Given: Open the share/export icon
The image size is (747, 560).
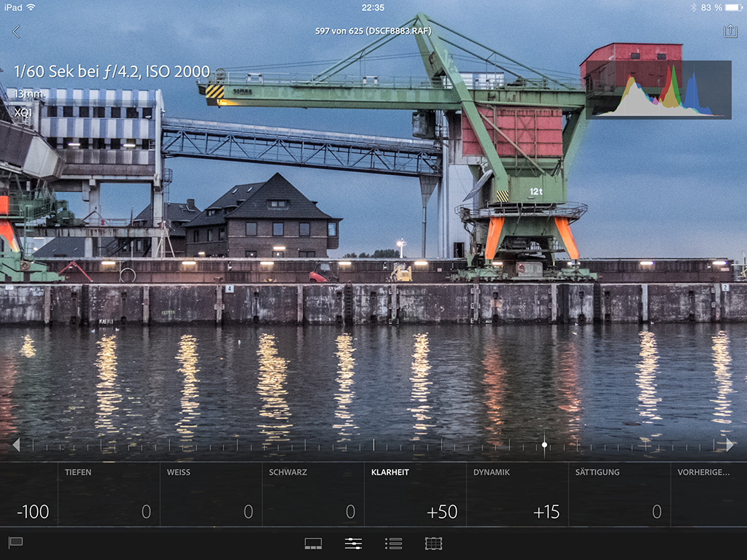Looking at the screenshot, I should pyautogui.click(x=729, y=31).
